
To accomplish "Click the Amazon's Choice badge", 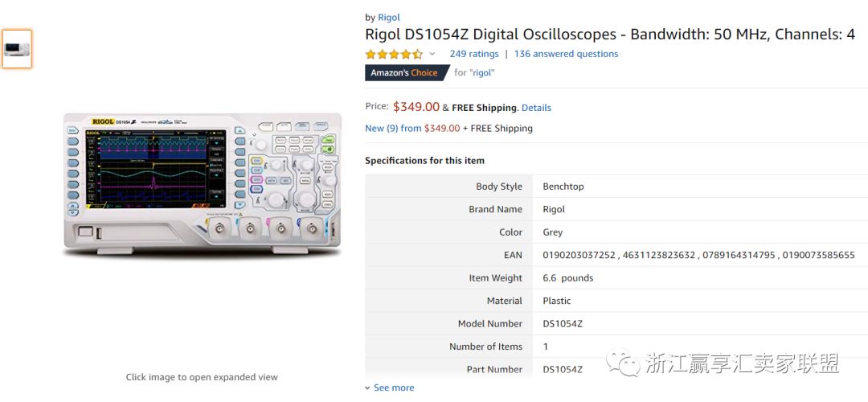I will [x=405, y=72].
